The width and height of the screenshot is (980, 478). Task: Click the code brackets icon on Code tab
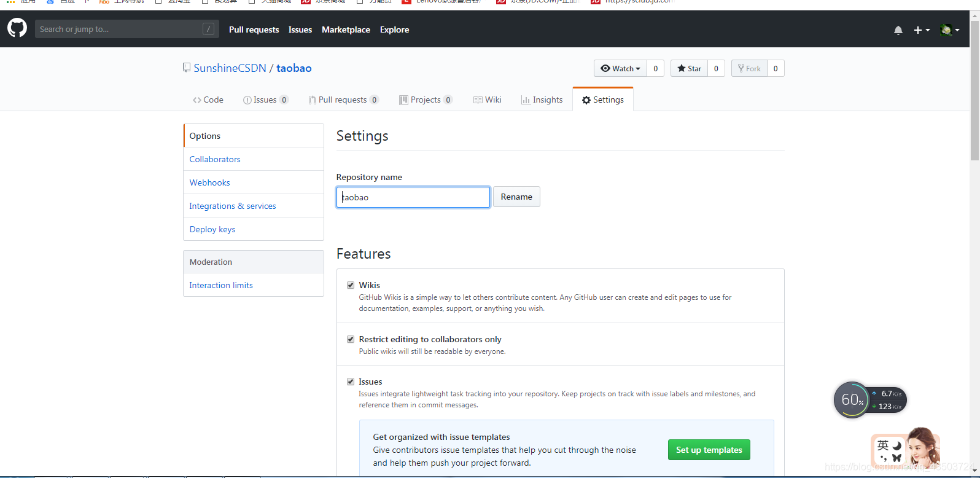(x=197, y=100)
